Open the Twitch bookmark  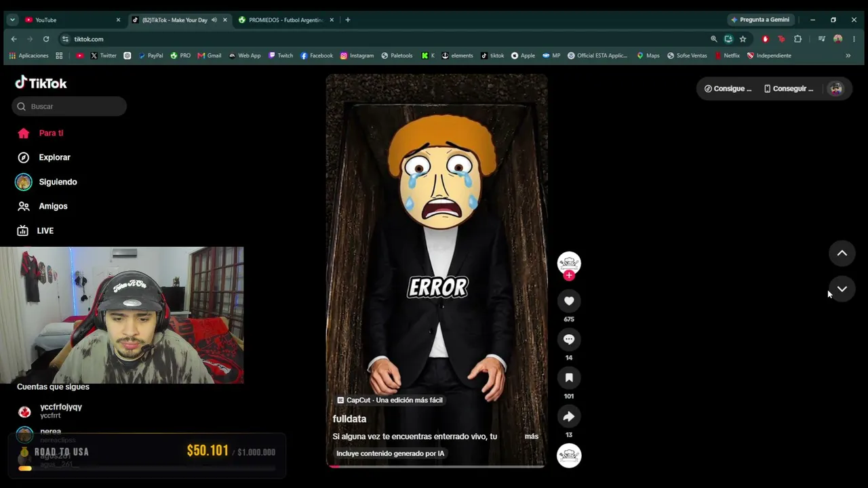[281, 56]
